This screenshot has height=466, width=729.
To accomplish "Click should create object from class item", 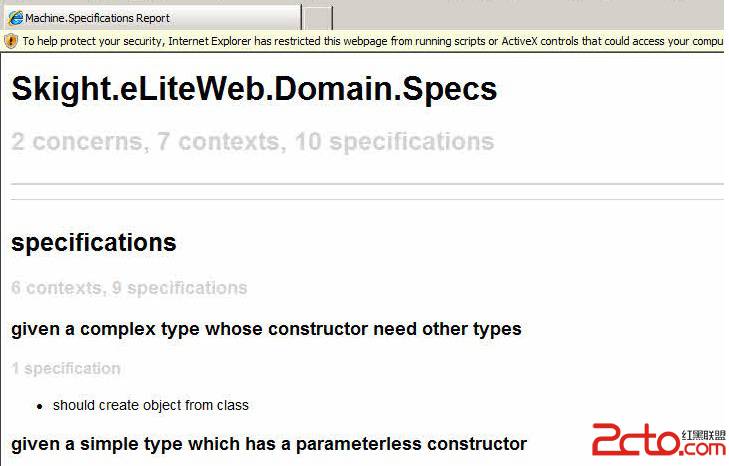I will (x=151, y=405).
